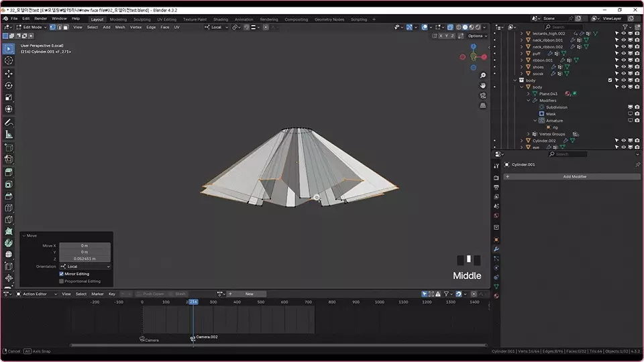
Task: Open the Options dropdown
Action: 477,36
